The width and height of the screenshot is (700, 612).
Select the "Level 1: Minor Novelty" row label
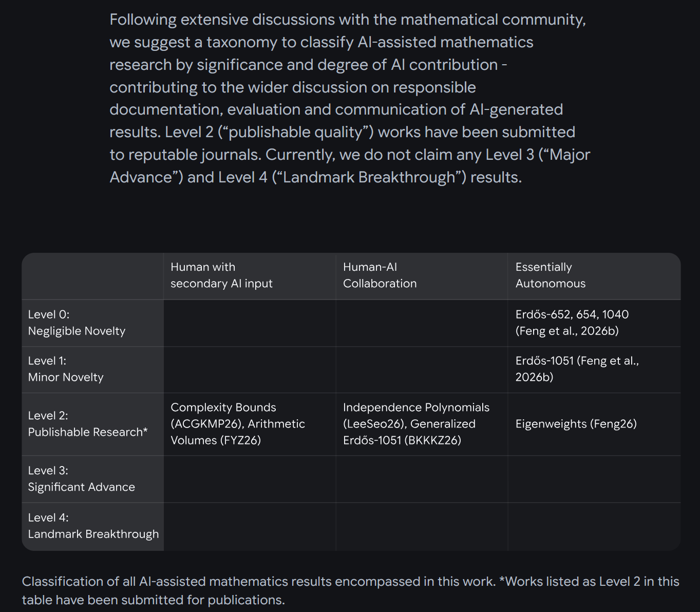pos(66,369)
